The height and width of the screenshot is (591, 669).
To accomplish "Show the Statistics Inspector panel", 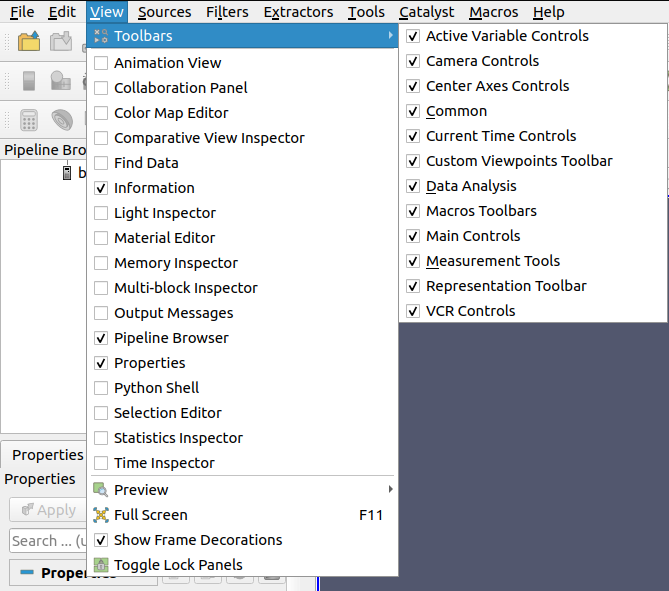I will point(101,438).
